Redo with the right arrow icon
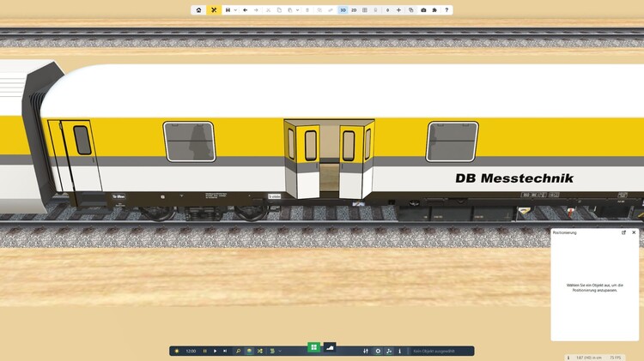644x361 pixels. 256,9
